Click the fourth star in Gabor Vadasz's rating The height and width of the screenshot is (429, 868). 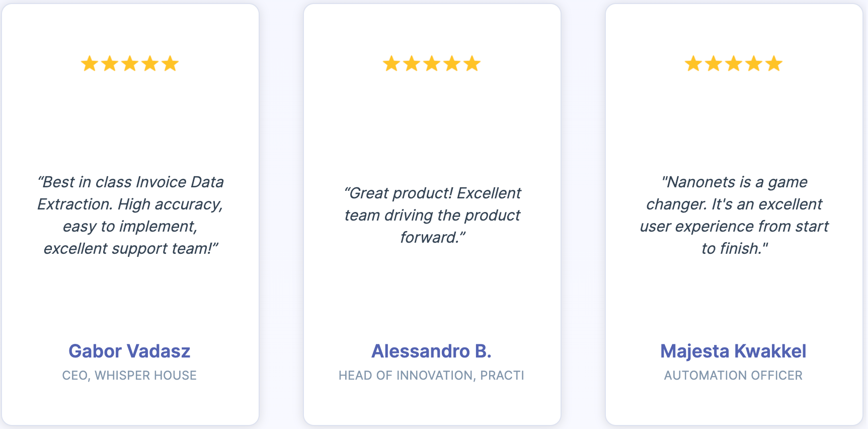pyautogui.click(x=150, y=64)
